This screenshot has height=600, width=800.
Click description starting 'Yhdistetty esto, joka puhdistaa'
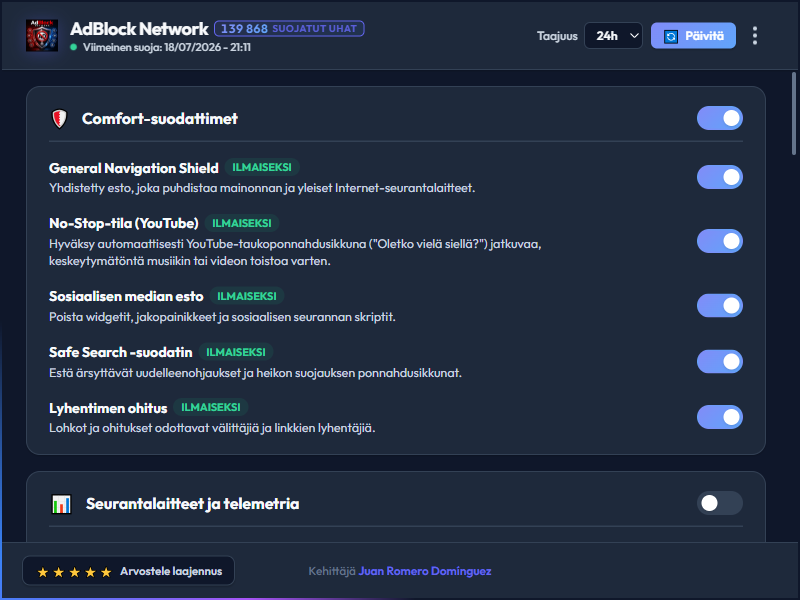(262, 188)
